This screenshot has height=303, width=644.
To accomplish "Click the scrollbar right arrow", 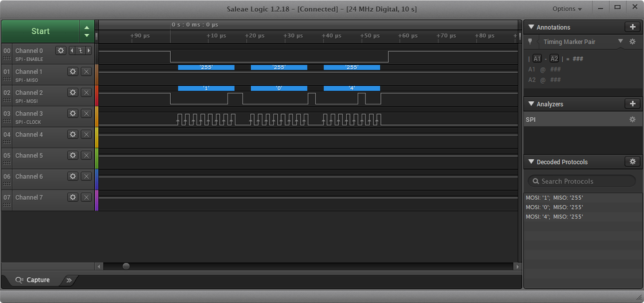I will click(x=518, y=266).
